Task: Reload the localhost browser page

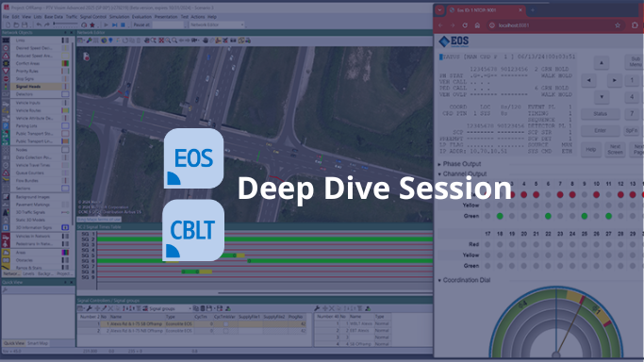Action: (x=465, y=25)
